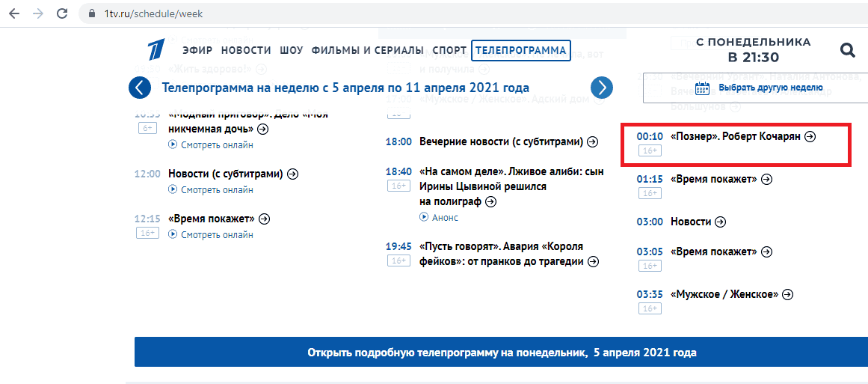868x384 pixels.
Task: Go to next week with right arrow
Action: [602, 88]
